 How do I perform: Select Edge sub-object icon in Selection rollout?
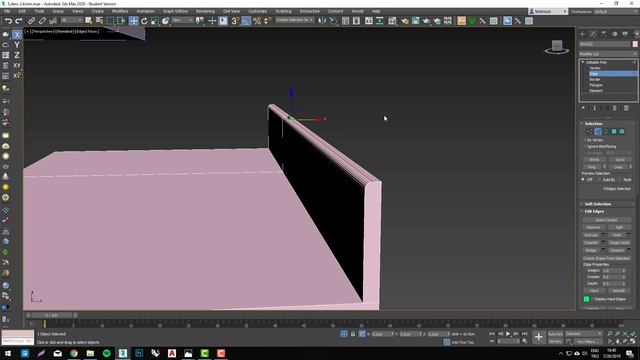coord(598,131)
